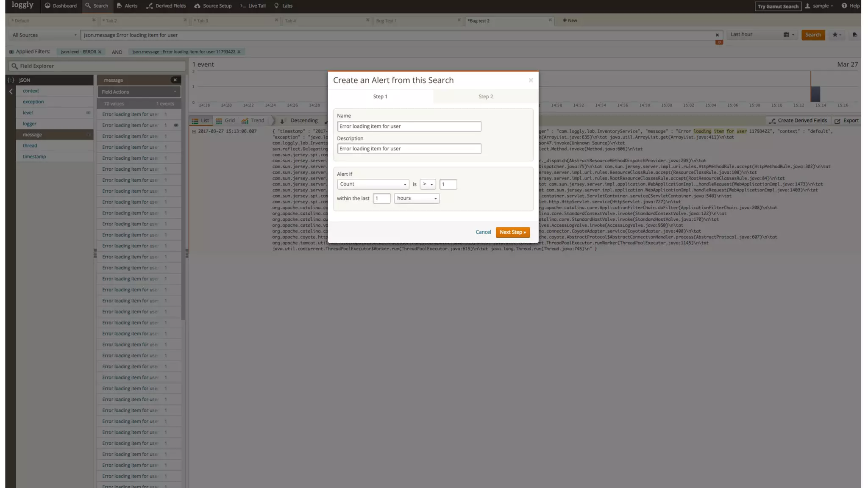Open the Count alert condition dropdown
The width and height of the screenshot is (868, 488).
tap(373, 184)
